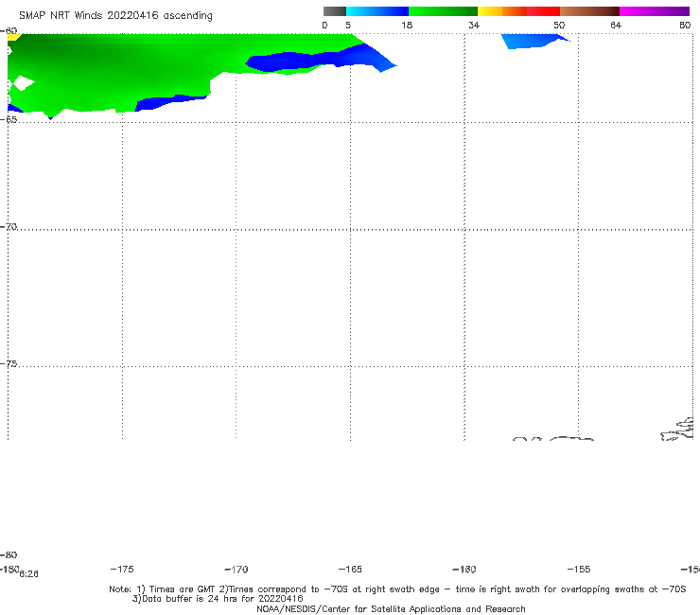Click the 'Note: 1) Times are GMT' line
Screen dimensions: 700x615
click(x=397, y=589)
